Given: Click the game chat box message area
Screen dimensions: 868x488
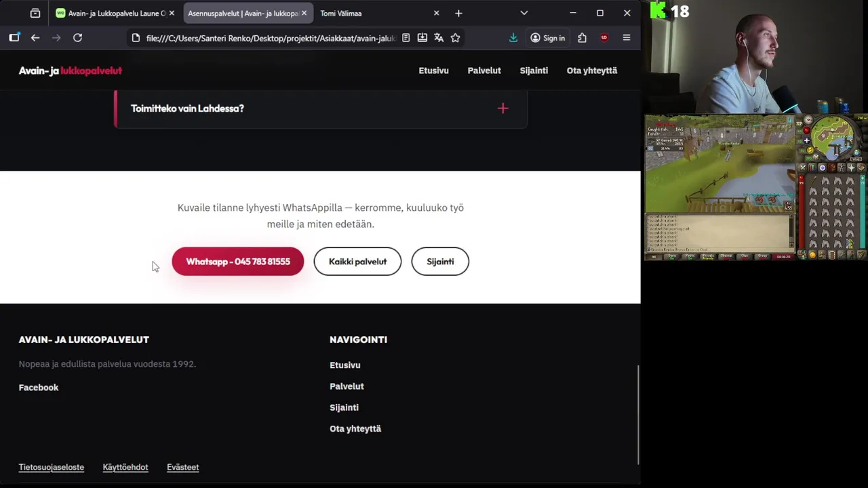Looking at the screenshot, I should (719, 232).
